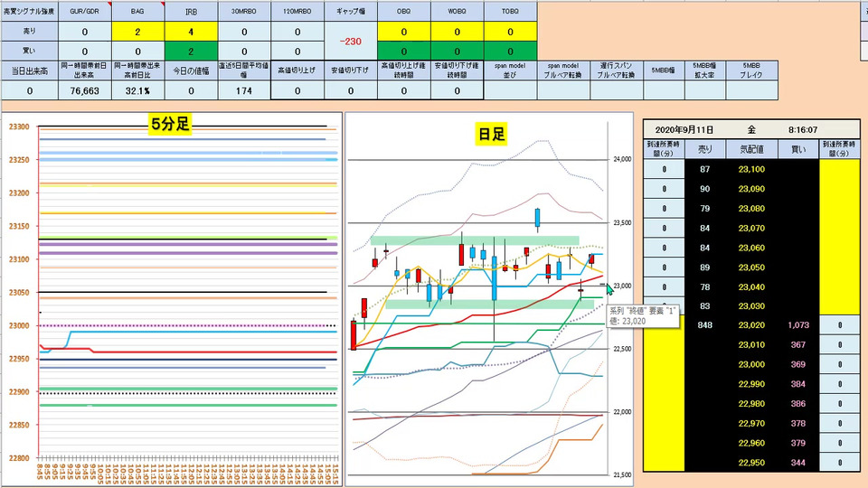Select buy quantity 384

click(x=798, y=384)
